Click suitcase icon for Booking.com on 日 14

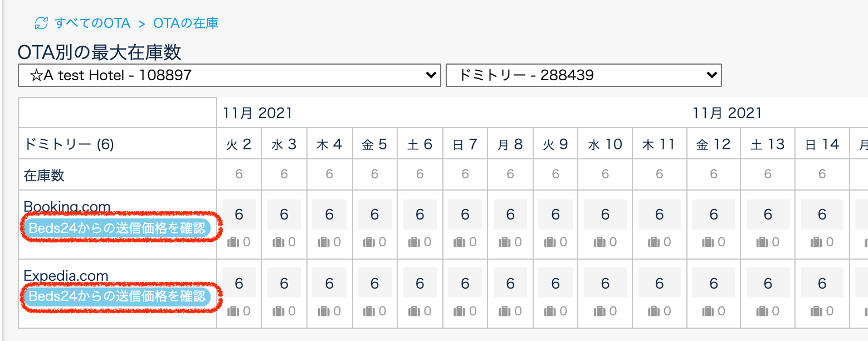pyautogui.click(x=816, y=242)
